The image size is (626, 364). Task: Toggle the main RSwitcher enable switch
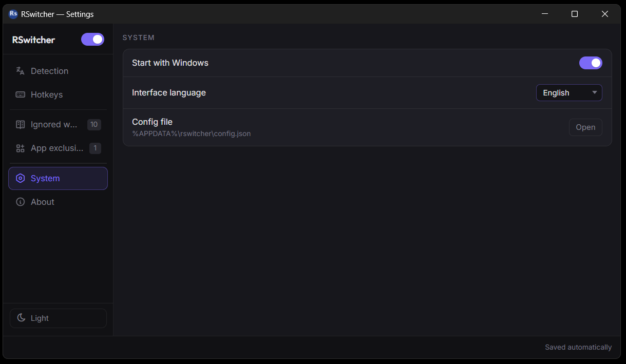tap(92, 40)
